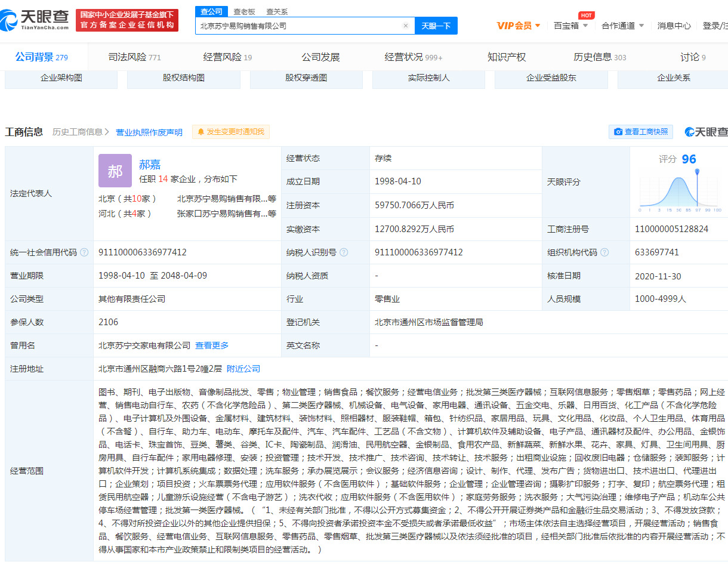Image resolution: width=728 pixels, height=565 pixels.
Task: Click the camera icon button 查看工商快照
Action: pos(641,132)
